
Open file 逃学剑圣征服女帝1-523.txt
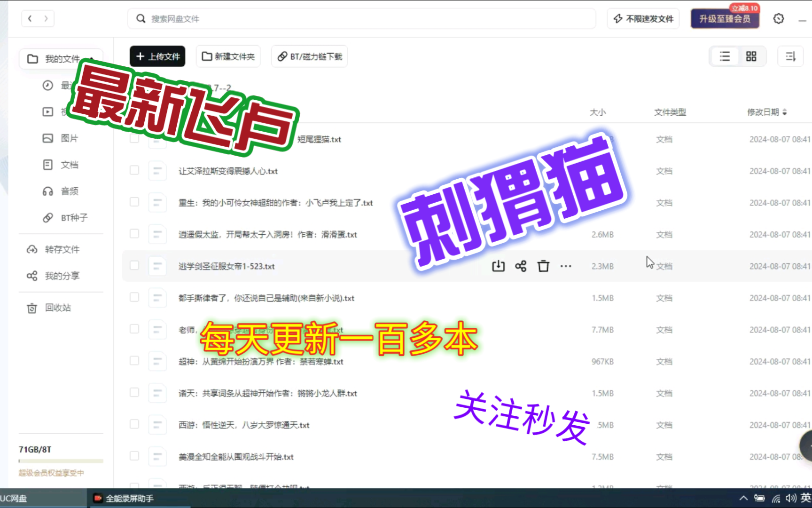[x=226, y=266]
